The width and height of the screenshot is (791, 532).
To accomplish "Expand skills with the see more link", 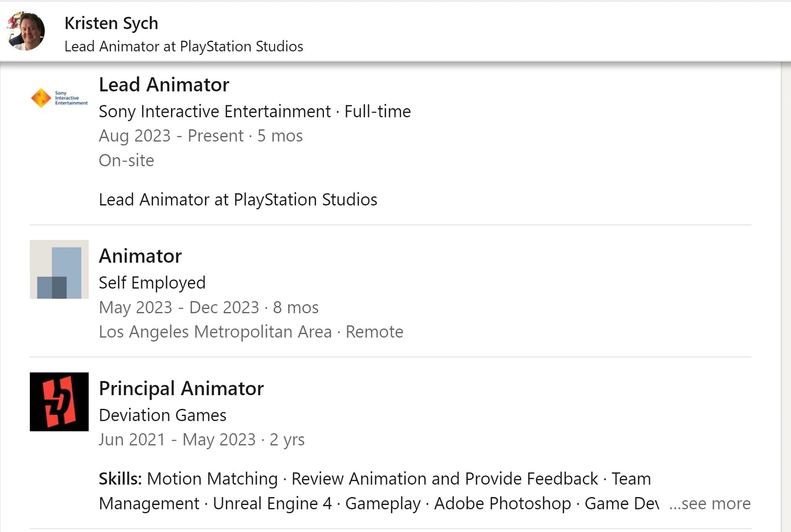I will tap(709, 503).
